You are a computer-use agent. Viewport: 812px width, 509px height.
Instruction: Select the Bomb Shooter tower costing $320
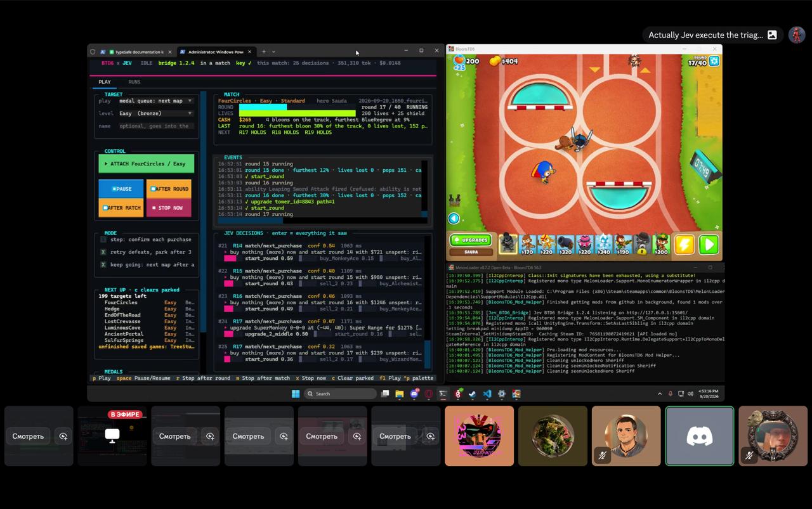coord(565,244)
